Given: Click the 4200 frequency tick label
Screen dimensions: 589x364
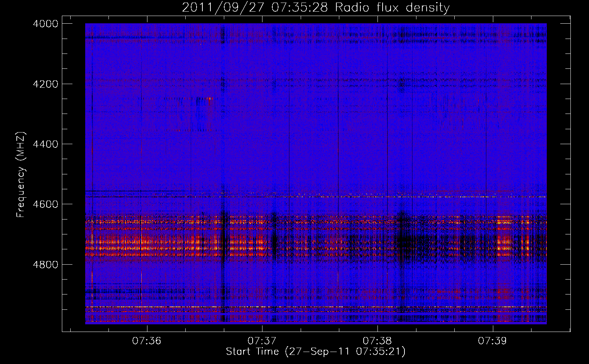Looking at the screenshot, I should [x=46, y=84].
